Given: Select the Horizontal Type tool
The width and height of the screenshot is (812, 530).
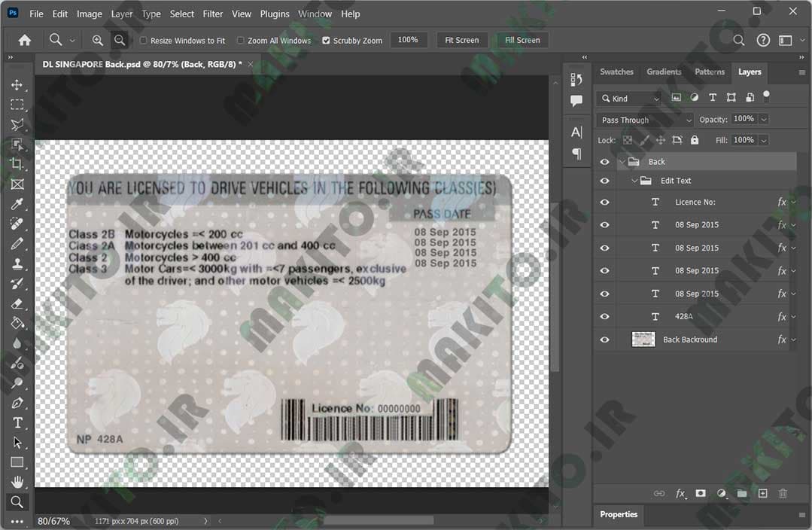Looking at the screenshot, I should (17, 423).
